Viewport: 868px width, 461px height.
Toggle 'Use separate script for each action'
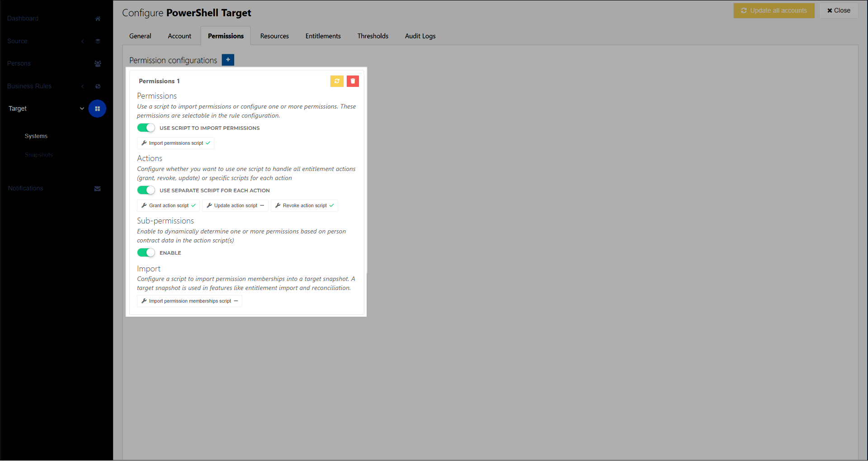(x=146, y=190)
